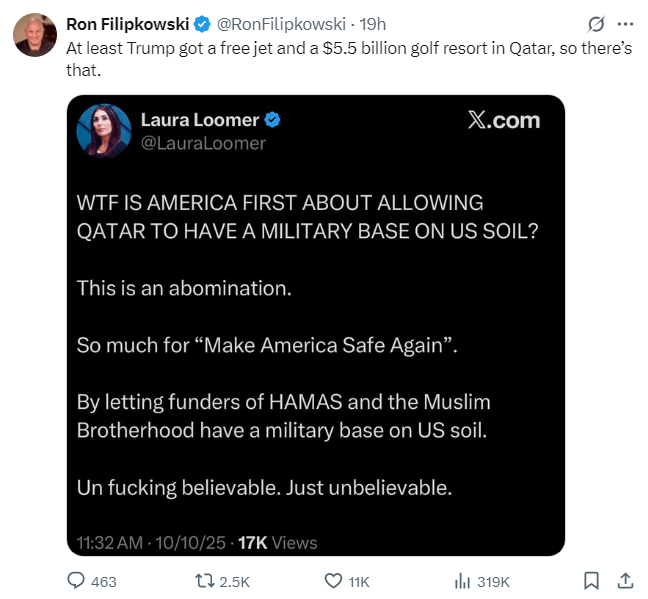Click the Laura Loomer name in the image
The width and height of the screenshot is (648, 599).
(199, 121)
